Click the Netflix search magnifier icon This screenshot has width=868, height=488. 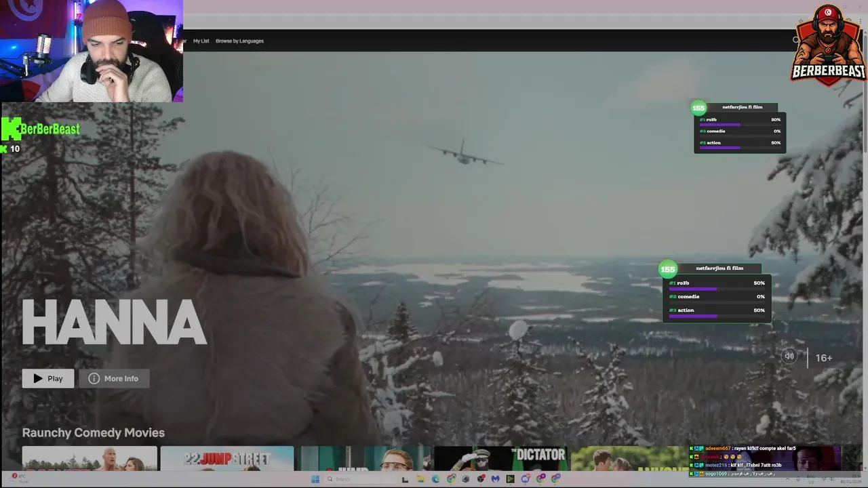pyautogui.click(x=796, y=40)
